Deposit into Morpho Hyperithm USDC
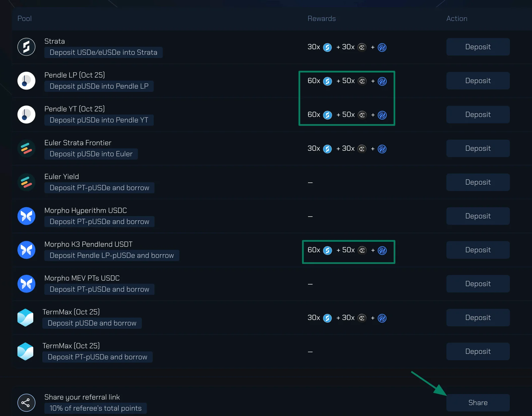 click(x=478, y=216)
